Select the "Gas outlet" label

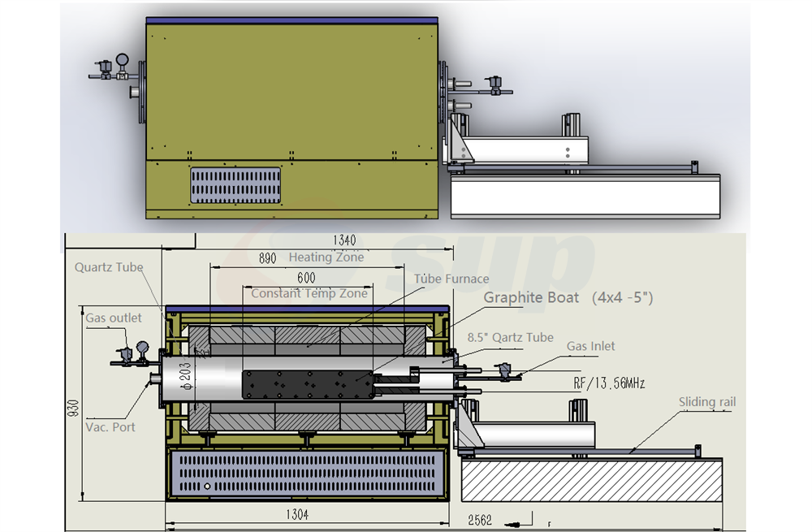[x=114, y=318]
